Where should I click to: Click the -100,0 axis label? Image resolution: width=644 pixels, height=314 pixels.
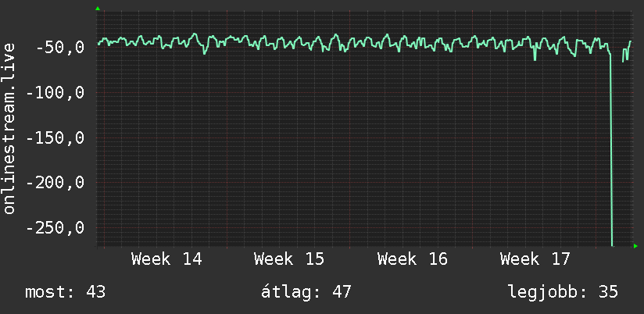click(55, 93)
